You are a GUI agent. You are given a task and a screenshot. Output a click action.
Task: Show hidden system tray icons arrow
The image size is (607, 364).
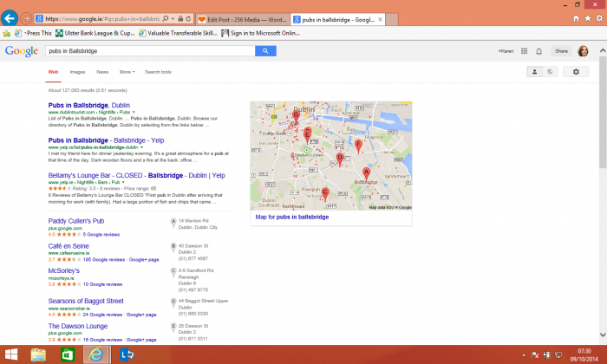[524, 354]
